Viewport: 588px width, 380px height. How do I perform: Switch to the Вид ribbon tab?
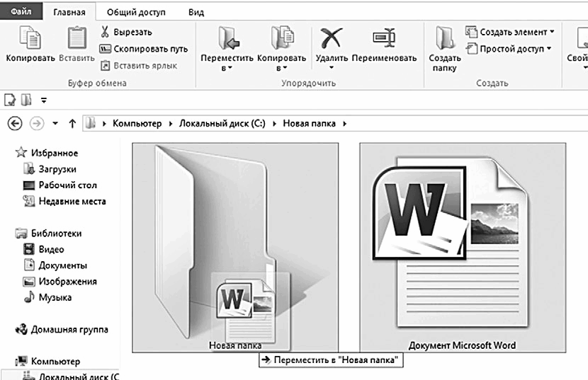[196, 12]
